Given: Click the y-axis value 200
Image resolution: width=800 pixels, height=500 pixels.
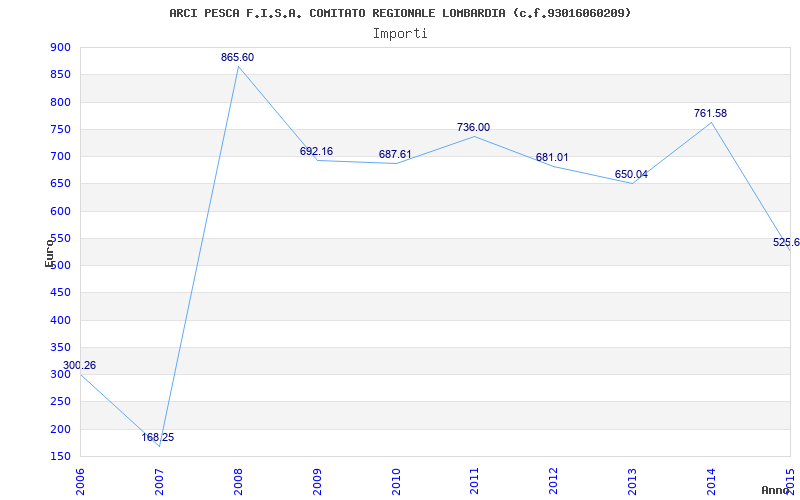Looking at the screenshot, I should coord(60,429).
